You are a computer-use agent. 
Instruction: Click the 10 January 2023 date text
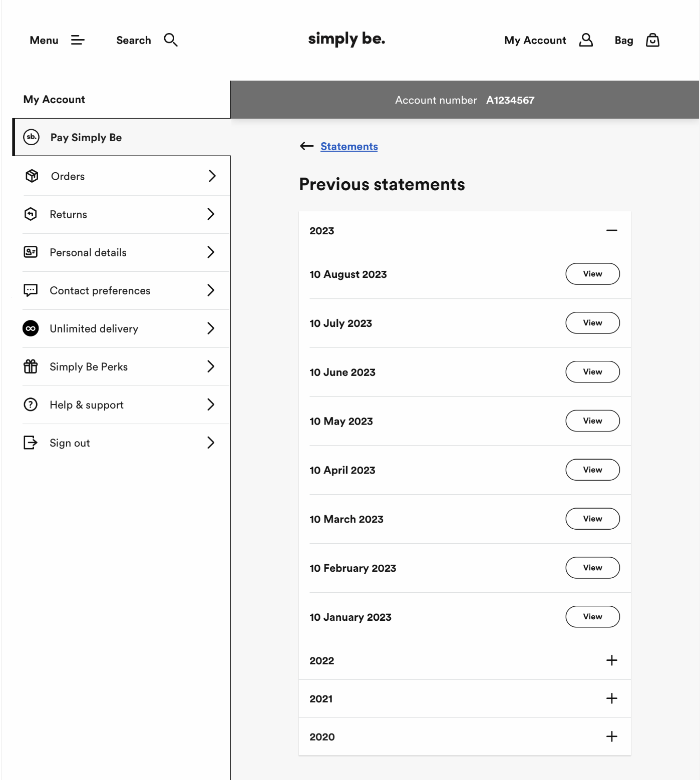pyautogui.click(x=351, y=617)
